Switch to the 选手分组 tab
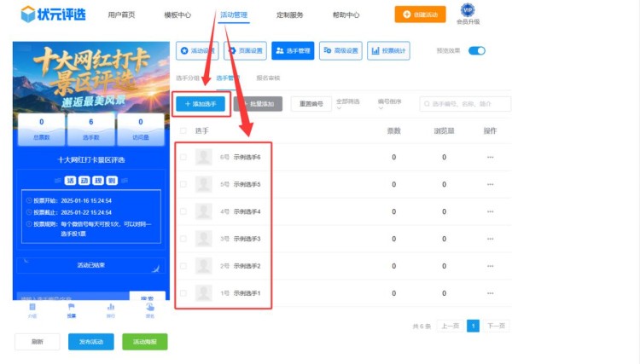The width and height of the screenshot is (640, 364). tap(186, 78)
